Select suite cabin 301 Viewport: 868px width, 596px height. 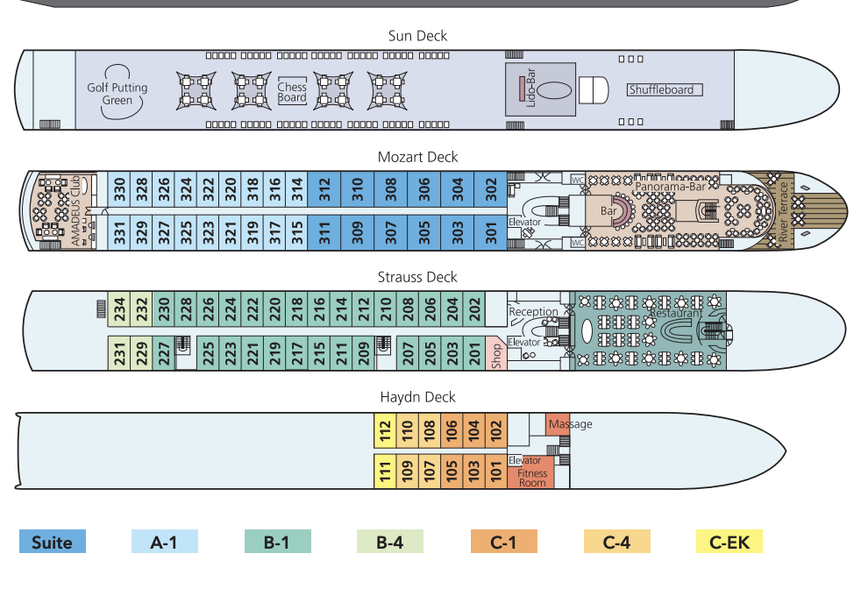pyautogui.click(x=490, y=232)
